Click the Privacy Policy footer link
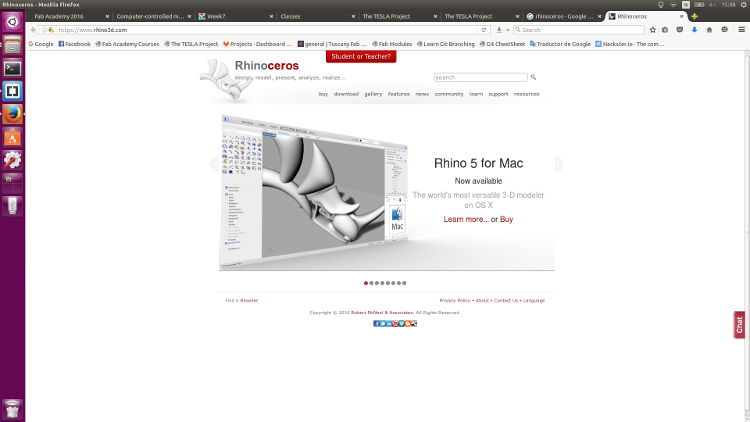 pyautogui.click(x=454, y=300)
